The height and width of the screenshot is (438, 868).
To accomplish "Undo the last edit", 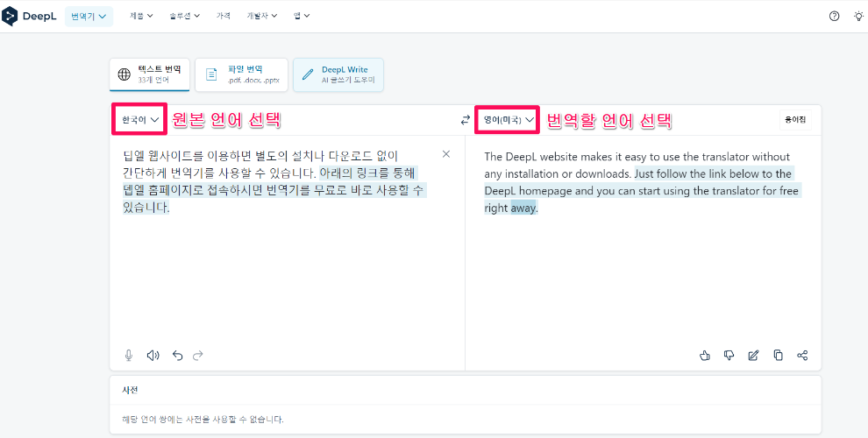I will [177, 355].
